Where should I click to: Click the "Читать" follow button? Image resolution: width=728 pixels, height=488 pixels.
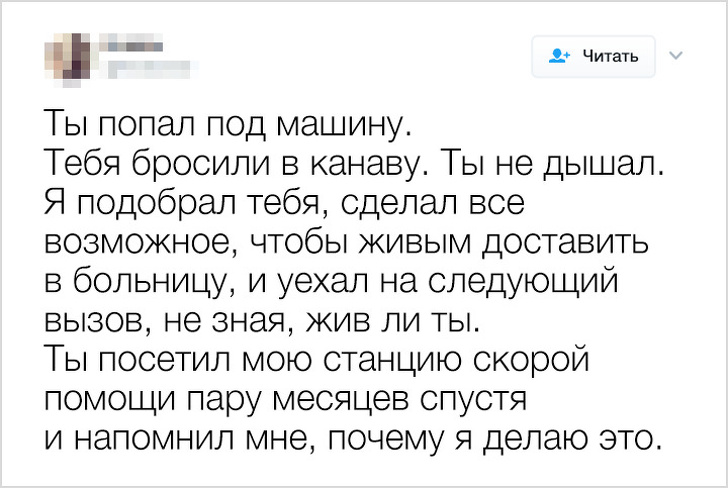pos(593,56)
